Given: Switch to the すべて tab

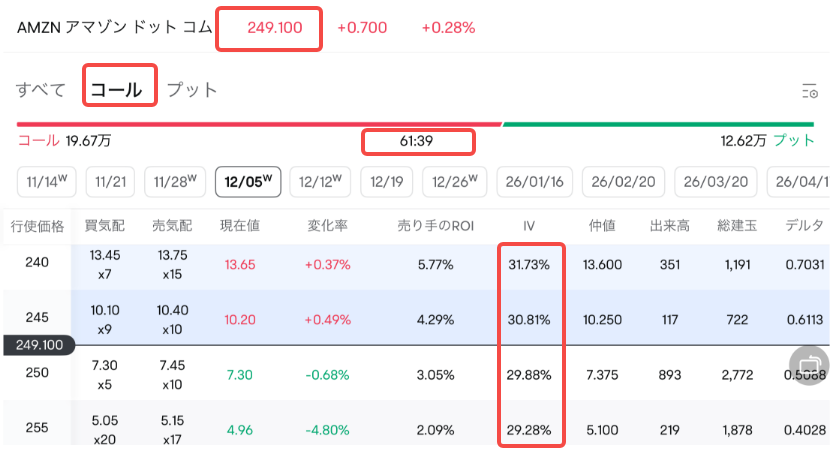Looking at the screenshot, I should coord(40,90).
